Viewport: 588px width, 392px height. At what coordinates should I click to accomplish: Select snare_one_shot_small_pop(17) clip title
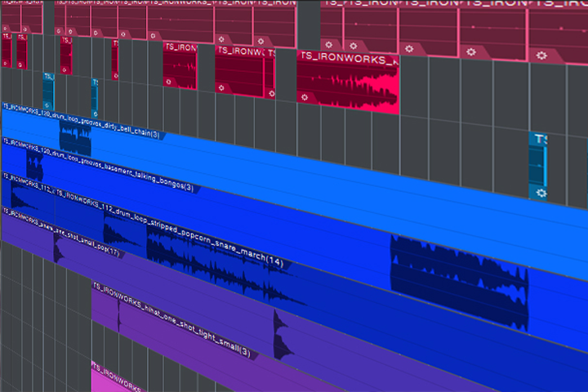pos(61,231)
